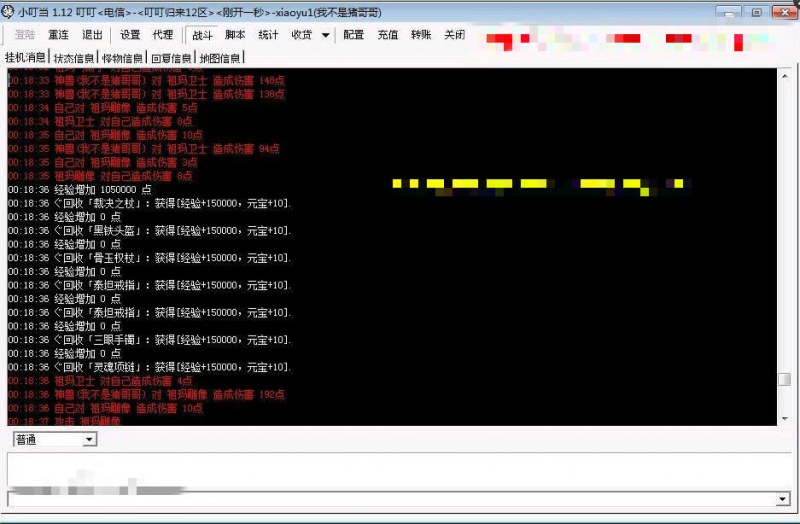Click into the bottom combo box text field
The image size is (800, 524).
tap(392, 499)
